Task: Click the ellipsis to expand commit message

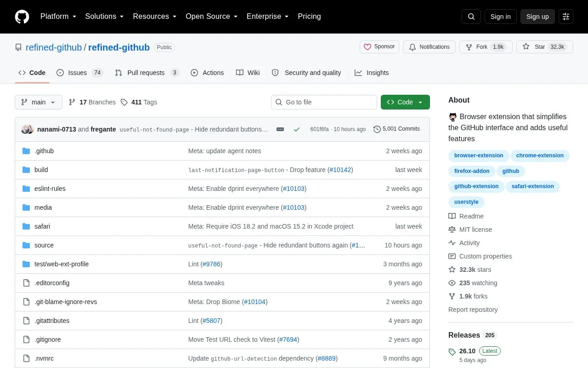Action: [x=280, y=129]
